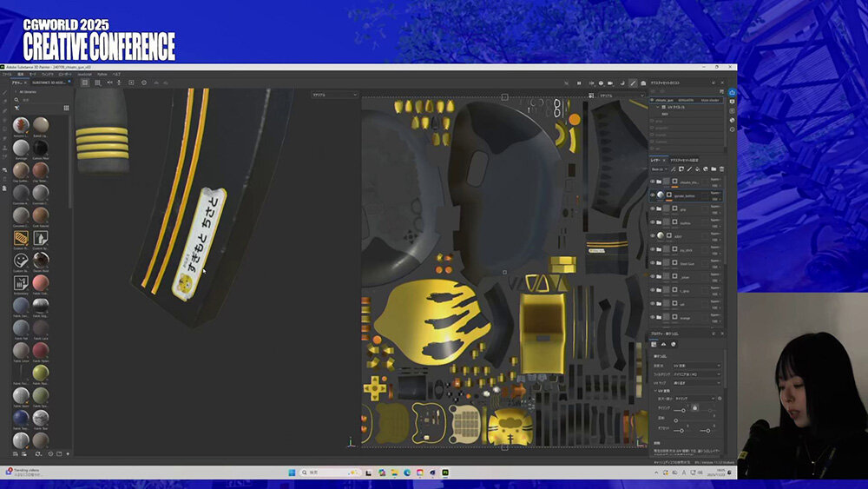This screenshot has height=489, width=868.
Task: Open the JavaScript menu
Action: 85,75
